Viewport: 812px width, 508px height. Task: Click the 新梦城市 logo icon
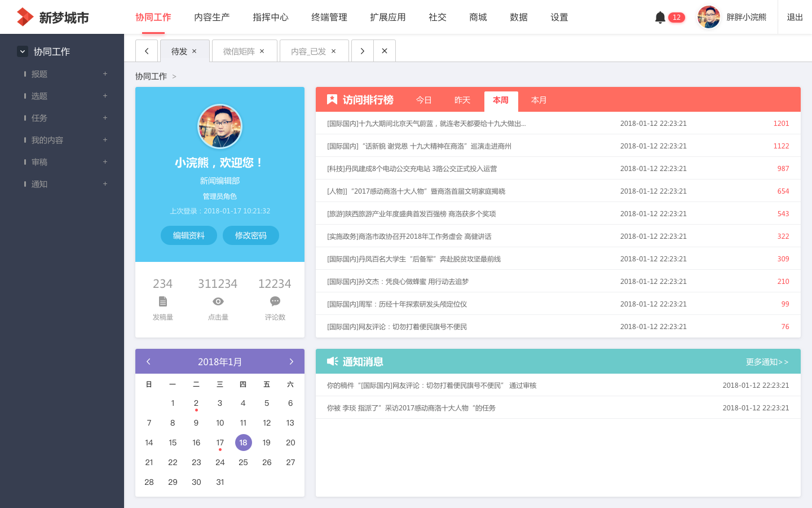point(25,17)
